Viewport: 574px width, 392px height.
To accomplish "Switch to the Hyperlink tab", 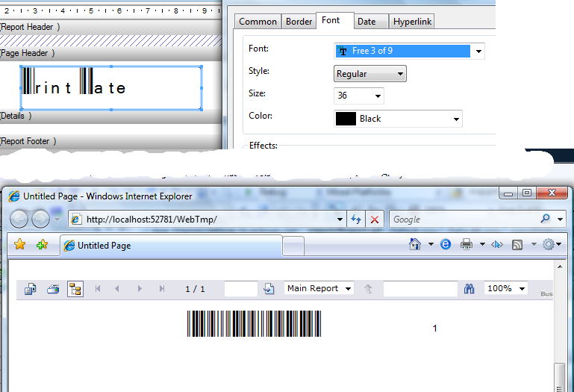I will 412,22.
